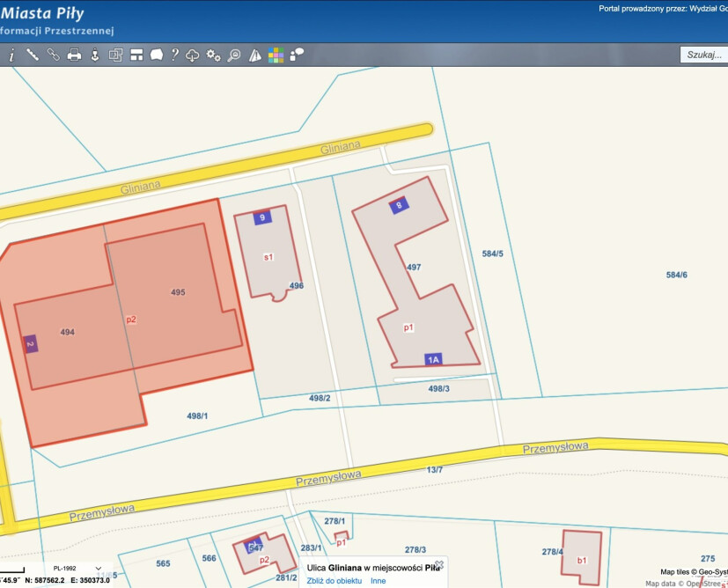Open the colorful grid palette icon
The width and height of the screenshot is (728, 588).
click(276, 55)
